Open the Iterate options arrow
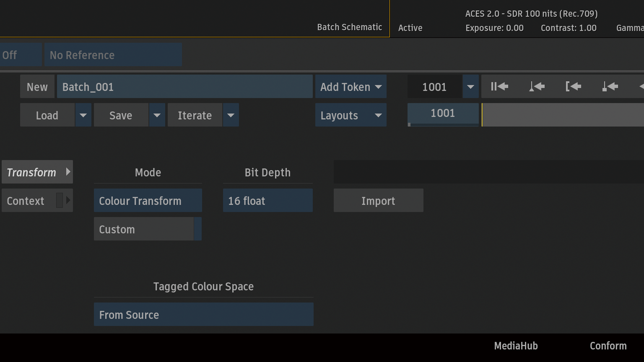644x362 pixels. pos(231,115)
